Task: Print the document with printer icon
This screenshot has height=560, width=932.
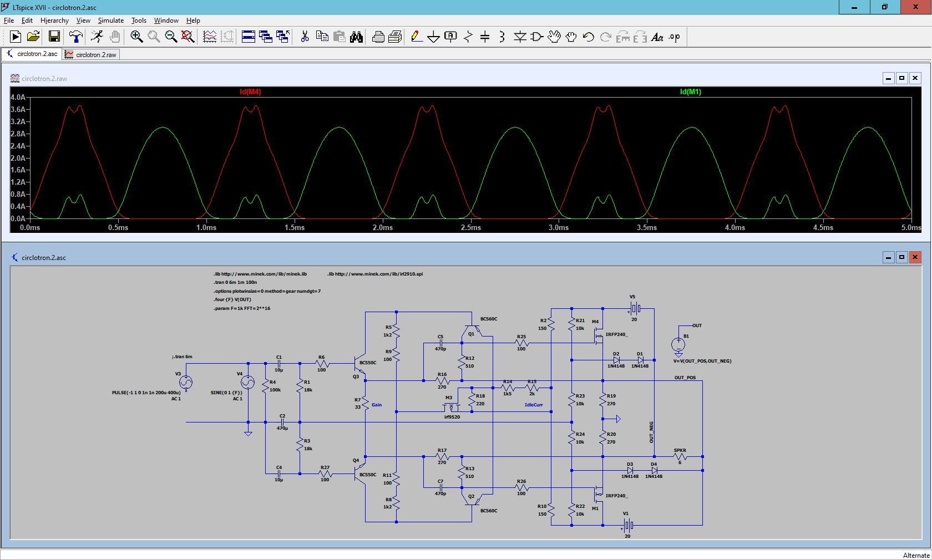Action: click(378, 37)
